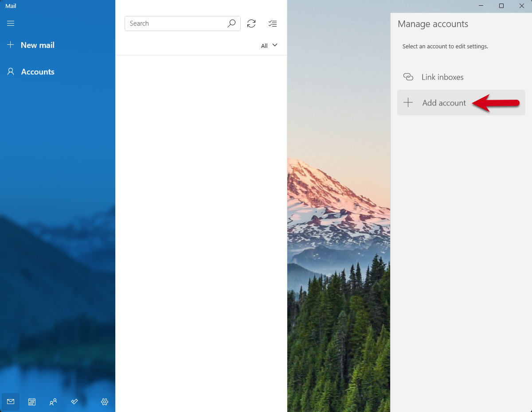Viewport: 532px width, 412px height.
Task: Open the People contacts icon
Action: pyautogui.click(x=53, y=402)
